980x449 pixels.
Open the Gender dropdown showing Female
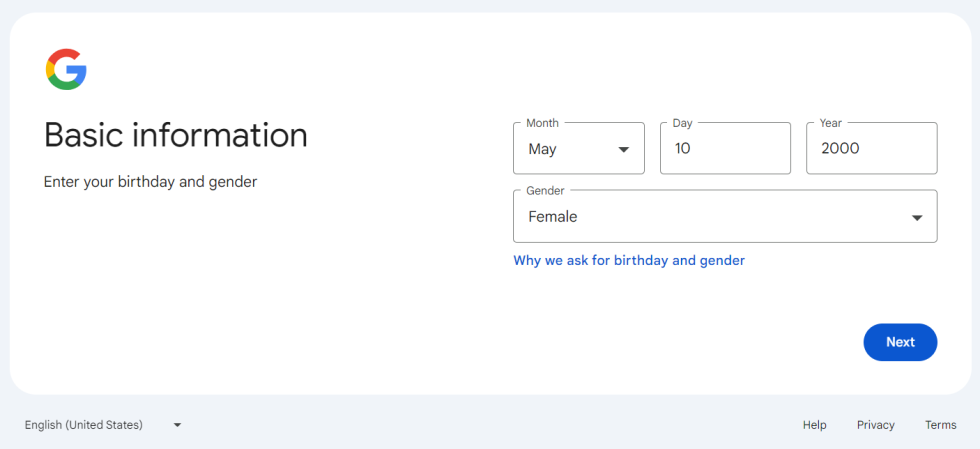725,216
